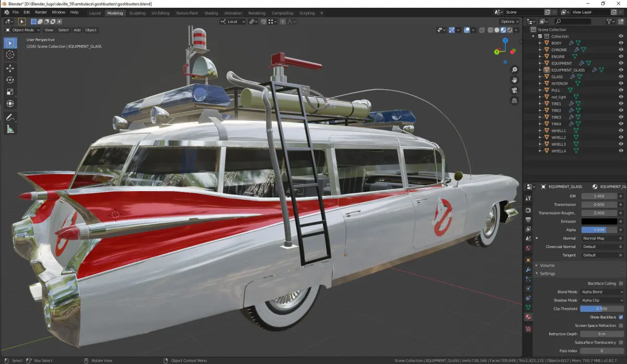Open the viewport Options dropdown
This screenshot has width=627, height=364.
pos(509,21)
